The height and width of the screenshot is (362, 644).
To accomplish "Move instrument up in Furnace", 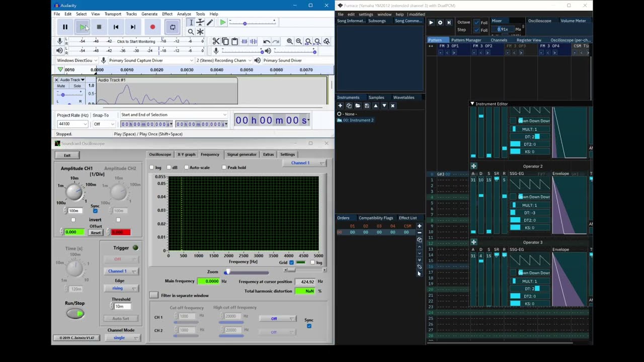I will [375, 106].
